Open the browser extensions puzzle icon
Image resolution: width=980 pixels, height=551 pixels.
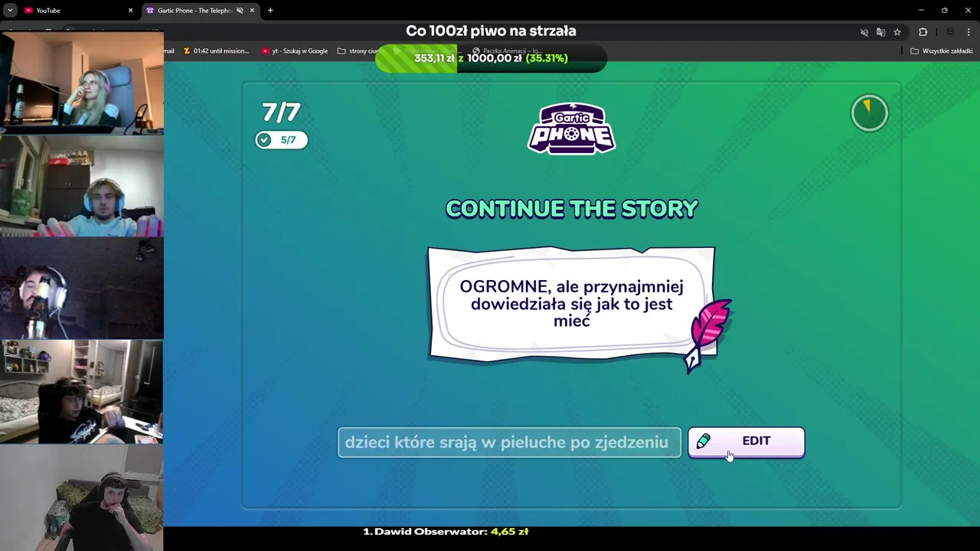[x=923, y=32]
